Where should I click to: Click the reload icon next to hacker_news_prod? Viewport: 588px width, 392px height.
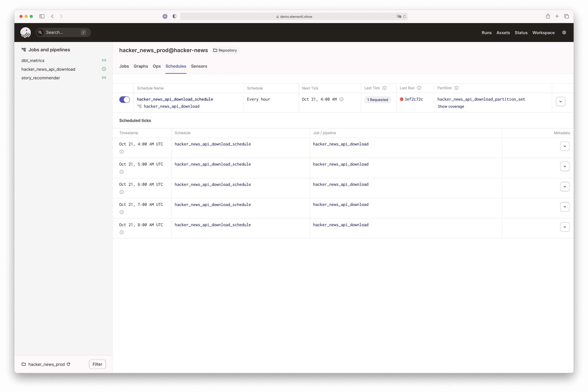pyautogui.click(x=68, y=364)
